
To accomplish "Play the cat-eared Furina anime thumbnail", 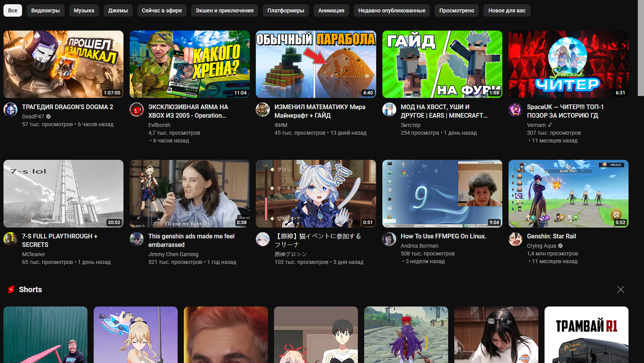I will pyautogui.click(x=316, y=193).
